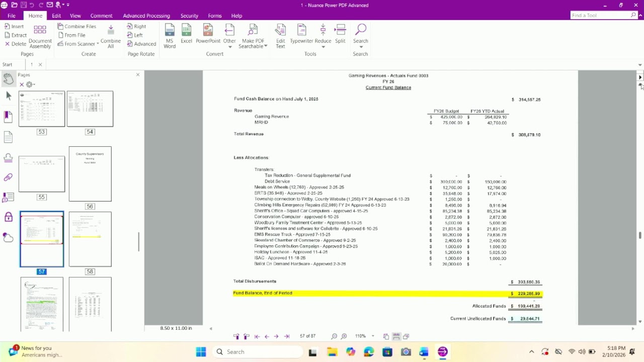Open the Document Assembly view
This screenshot has width=644, height=362.
coord(40,36)
